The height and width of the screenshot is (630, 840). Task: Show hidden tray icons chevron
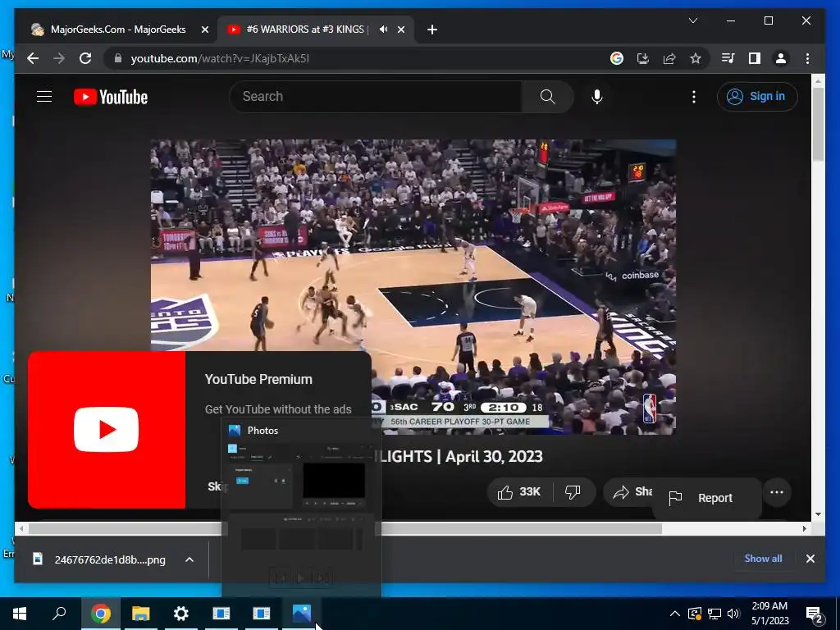(675, 614)
